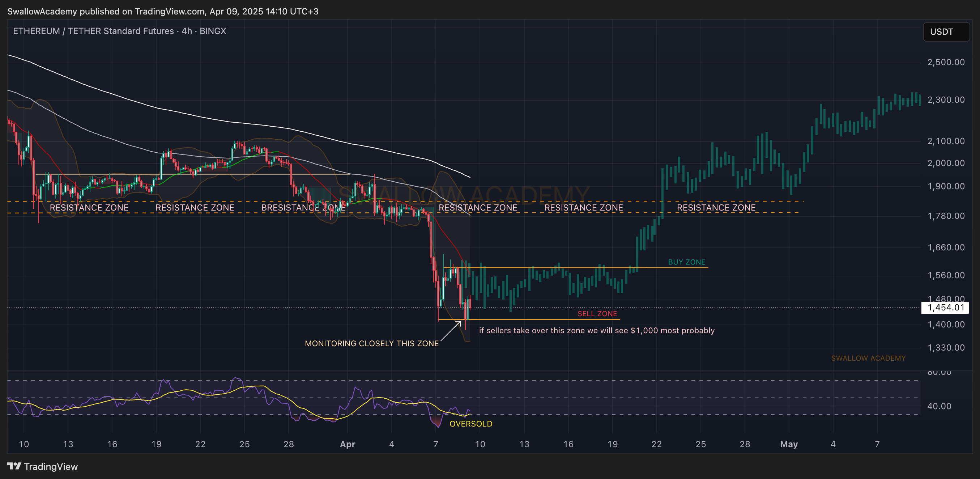Click the 1,330.00 price axis value
980x479 pixels.
(946, 347)
